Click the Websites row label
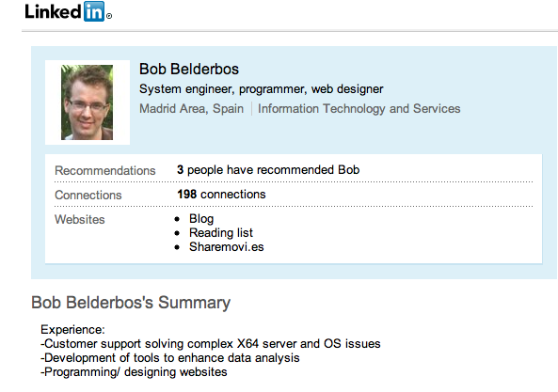 pos(80,220)
